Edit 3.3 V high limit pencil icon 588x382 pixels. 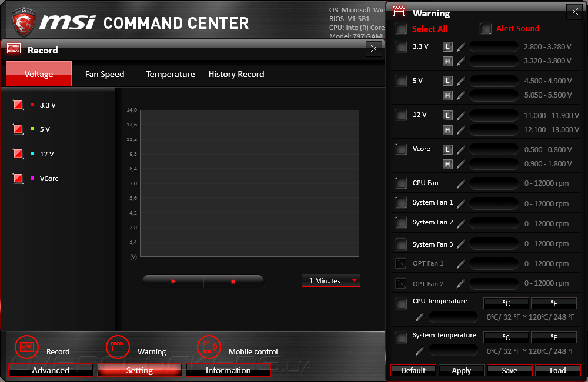click(461, 61)
